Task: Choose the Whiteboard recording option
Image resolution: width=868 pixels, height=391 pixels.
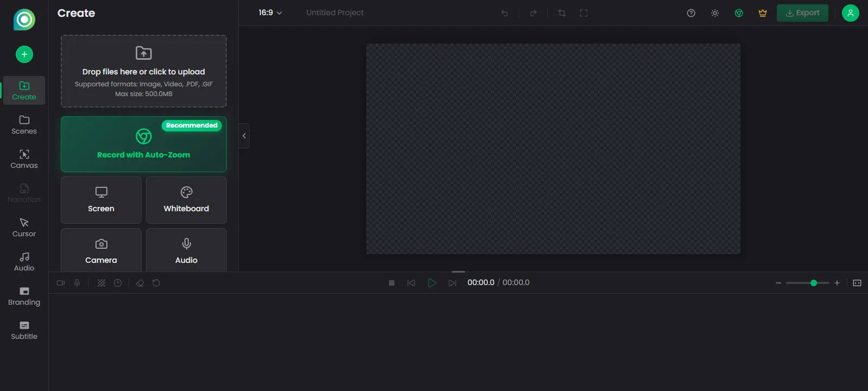Action: (x=186, y=200)
